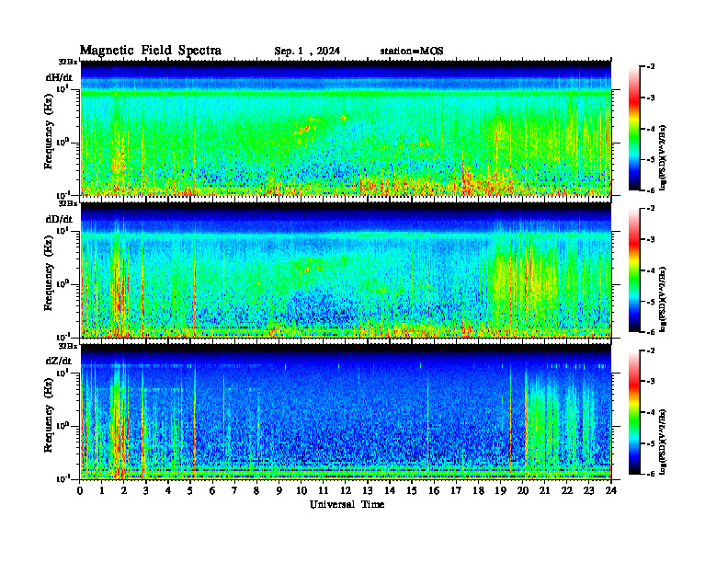Click the 10^-1 frequency tick of the dZ/dt panel
This screenshot has height=563, width=728.
(63, 478)
